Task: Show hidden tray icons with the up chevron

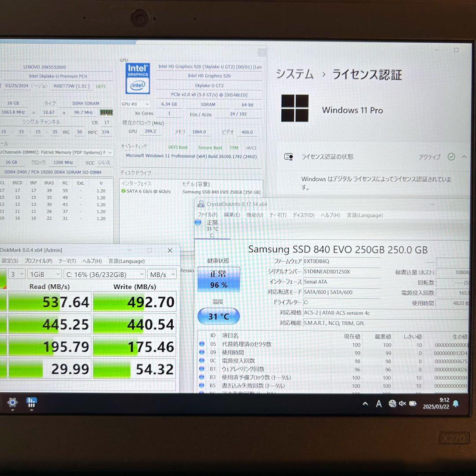Action: [x=365, y=404]
